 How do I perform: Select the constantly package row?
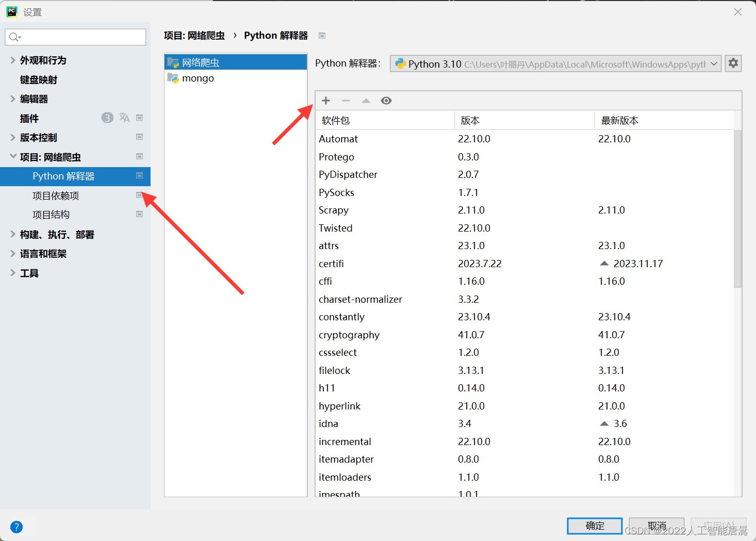coord(524,317)
